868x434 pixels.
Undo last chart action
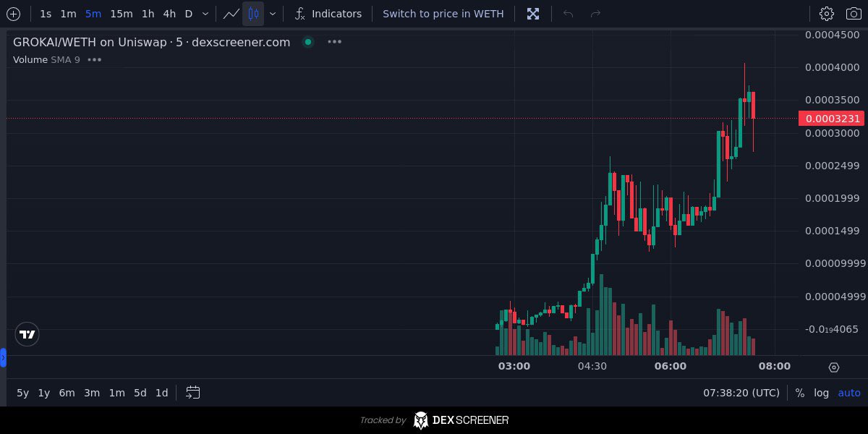point(569,14)
